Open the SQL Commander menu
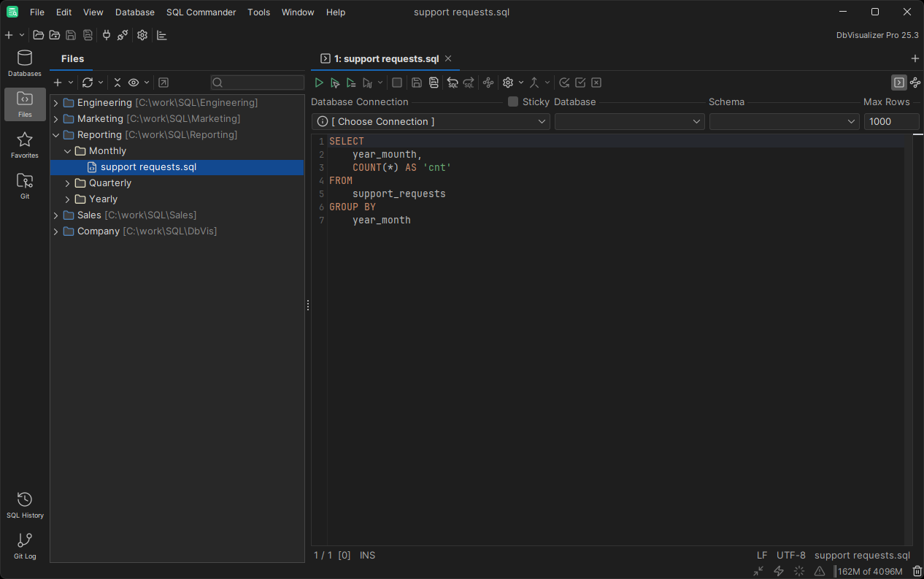The image size is (924, 579). pos(201,12)
